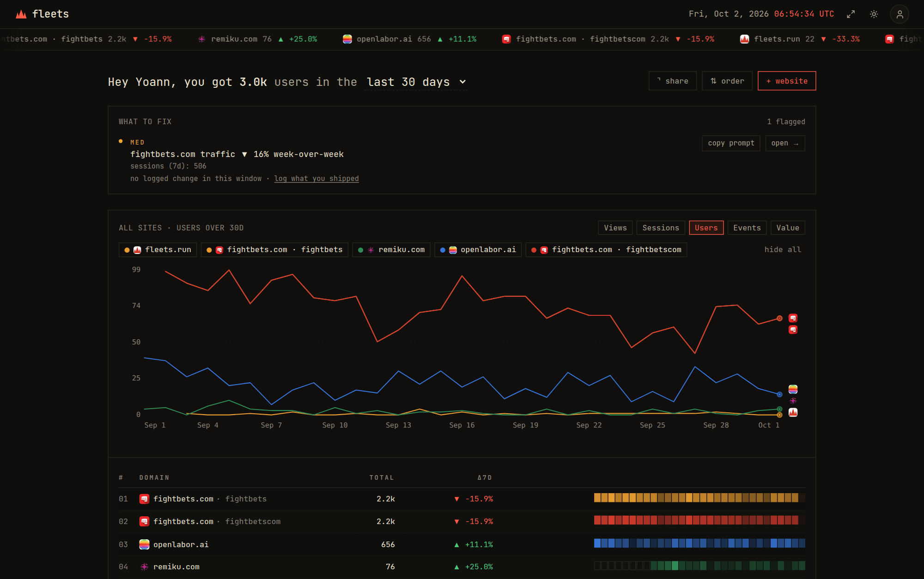Click fightbetscom row 02 site icon
The height and width of the screenshot is (579, 924).
coord(144,522)
